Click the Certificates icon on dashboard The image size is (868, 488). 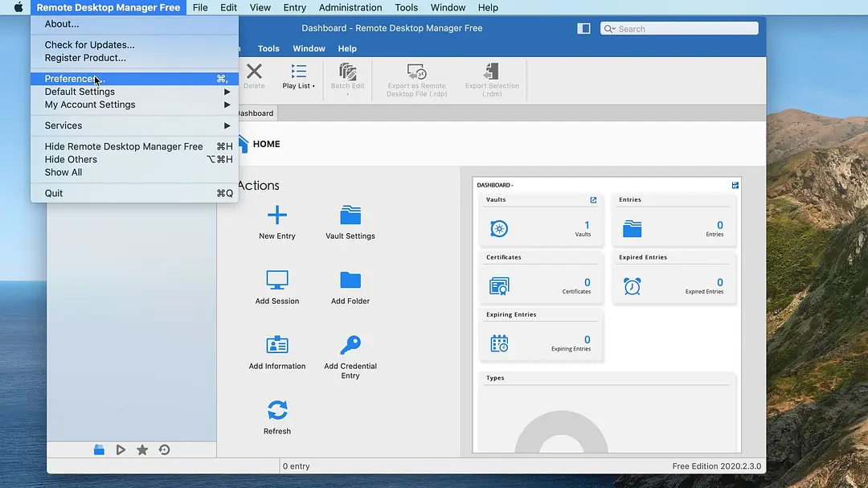[x=499, y=286]
